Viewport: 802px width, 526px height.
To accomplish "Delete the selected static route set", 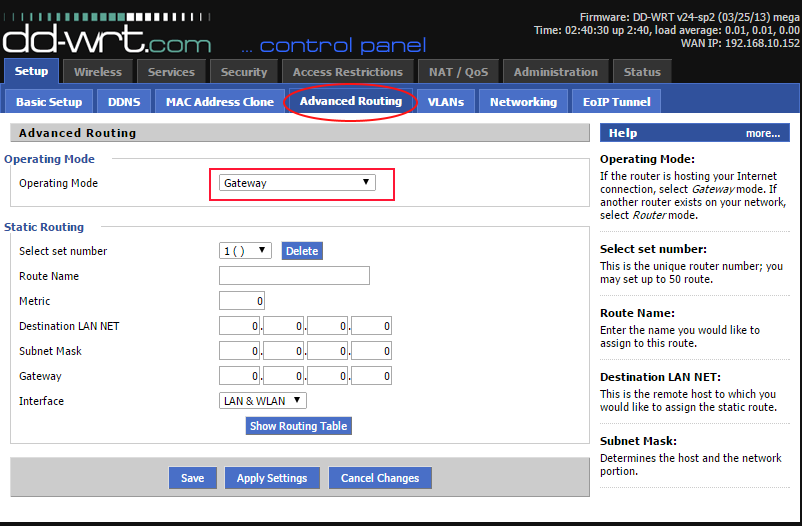I will coord(302,251).
